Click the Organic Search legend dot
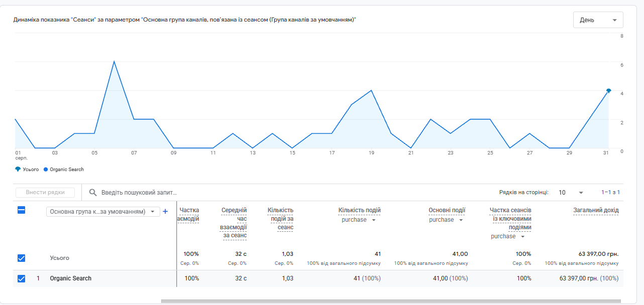 [x=46, y=170]
